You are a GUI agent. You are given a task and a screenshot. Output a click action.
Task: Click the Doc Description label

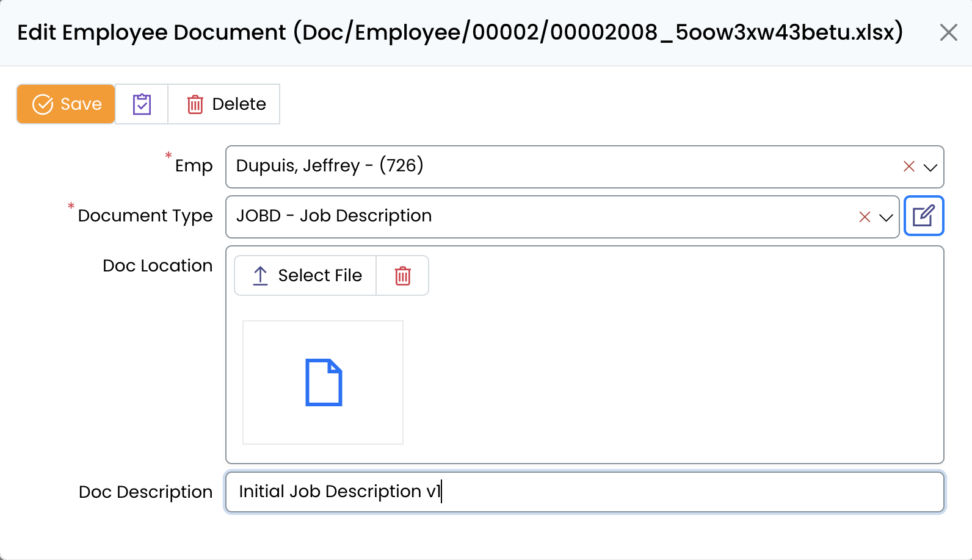pos(145,492)
